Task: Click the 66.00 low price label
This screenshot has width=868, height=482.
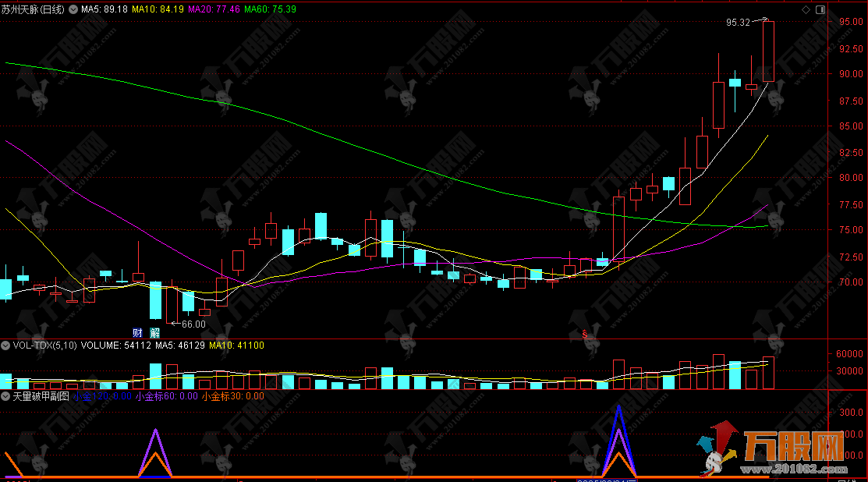Action: [x=193, y=324]
